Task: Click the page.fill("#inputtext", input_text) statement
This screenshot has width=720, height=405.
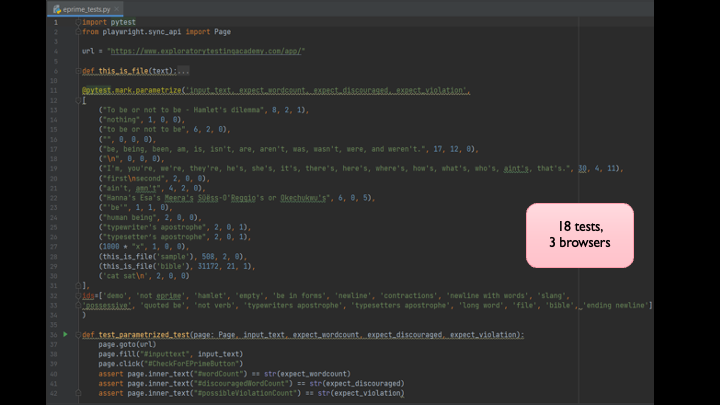Action: coord(171,354)
